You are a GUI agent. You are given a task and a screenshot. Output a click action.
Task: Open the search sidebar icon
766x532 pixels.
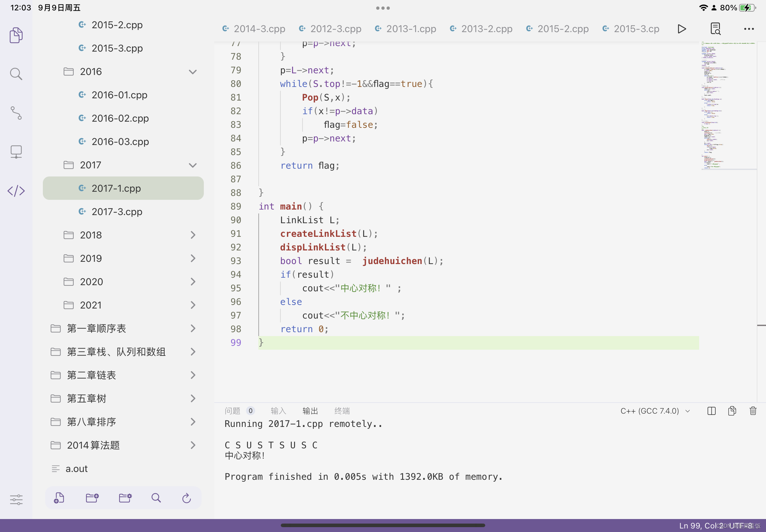click(x=16, y=74)
